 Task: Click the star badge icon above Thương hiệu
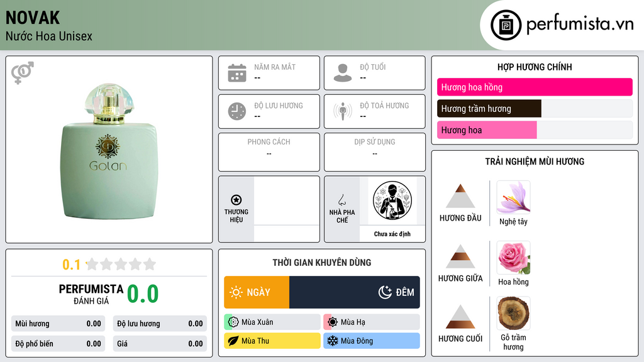[236, 200]
